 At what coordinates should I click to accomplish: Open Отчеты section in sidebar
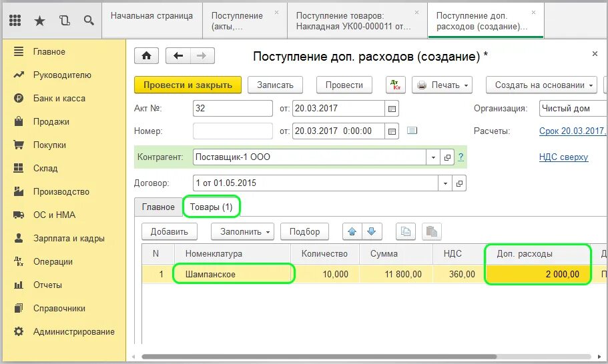pos(47,285)
